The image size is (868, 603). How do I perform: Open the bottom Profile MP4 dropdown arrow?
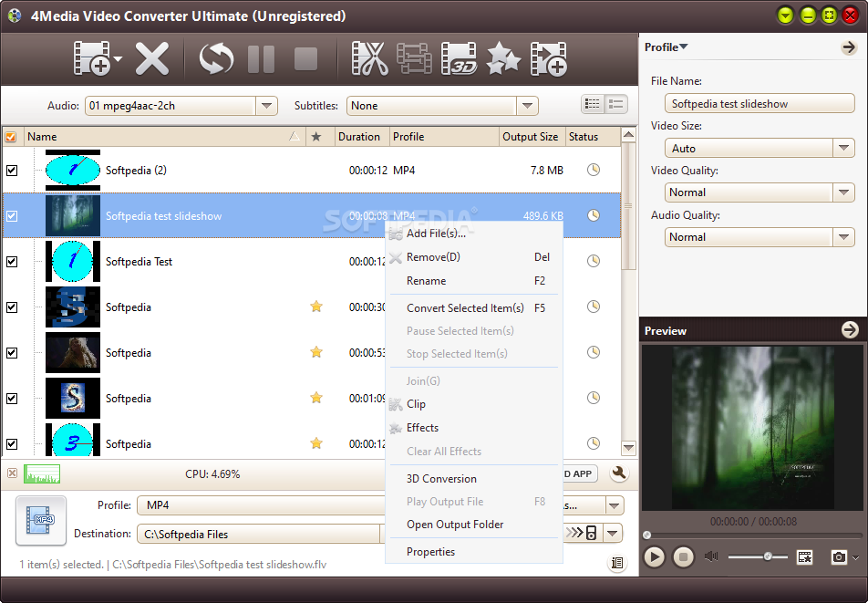point(614,505)
